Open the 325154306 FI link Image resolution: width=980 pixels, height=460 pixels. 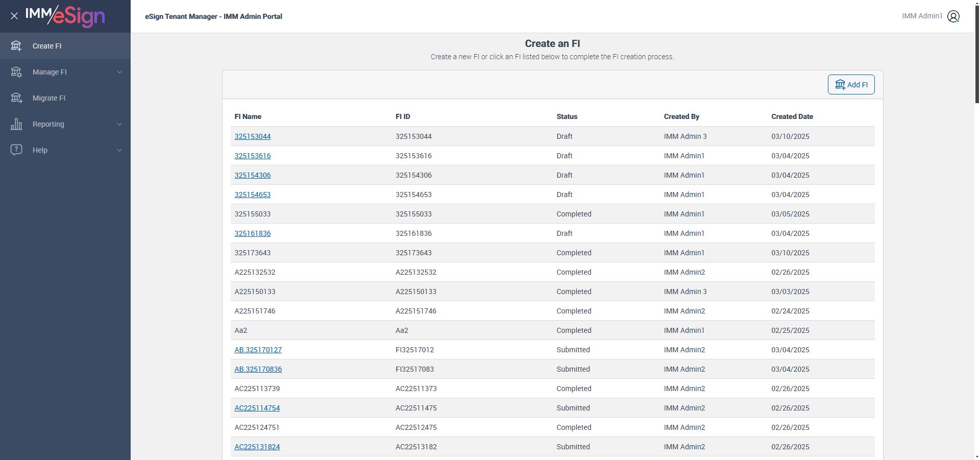tap(253, 175)
